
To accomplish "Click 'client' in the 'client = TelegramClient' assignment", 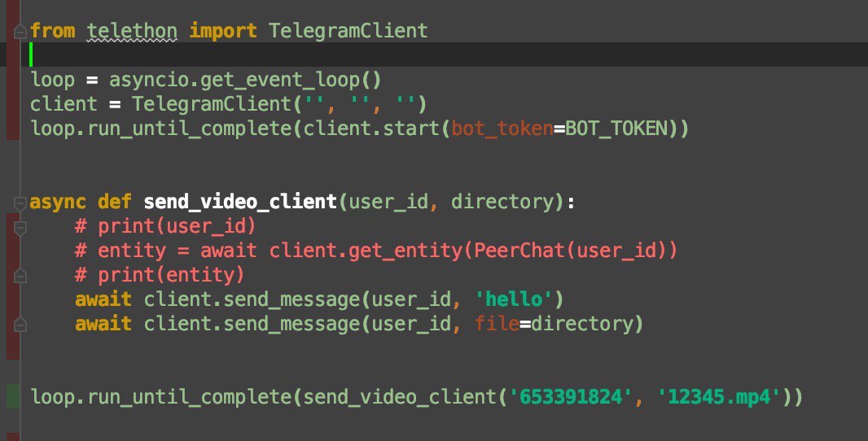I will tap(64, 104).
